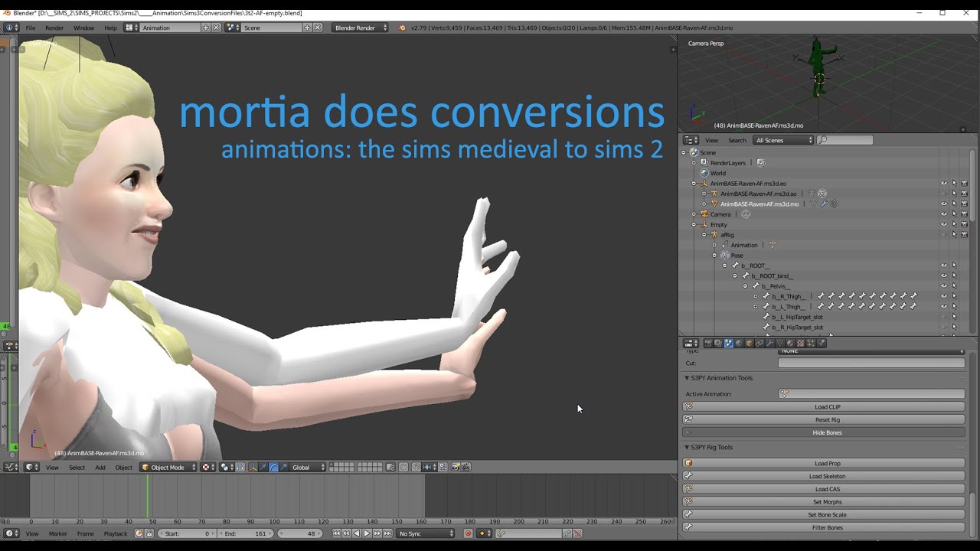Open the Modifiers wrench properties tab
980x551 pixels.
[x=770, y=344]
